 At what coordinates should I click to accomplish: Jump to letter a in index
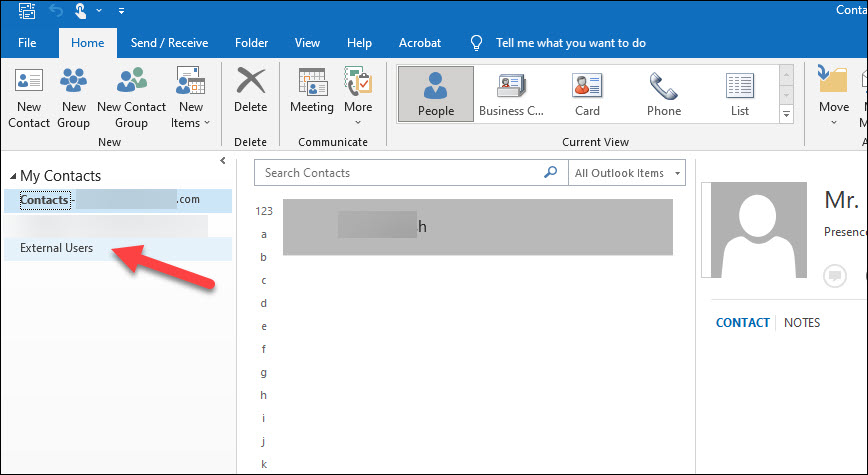click(x=264, y=234)
